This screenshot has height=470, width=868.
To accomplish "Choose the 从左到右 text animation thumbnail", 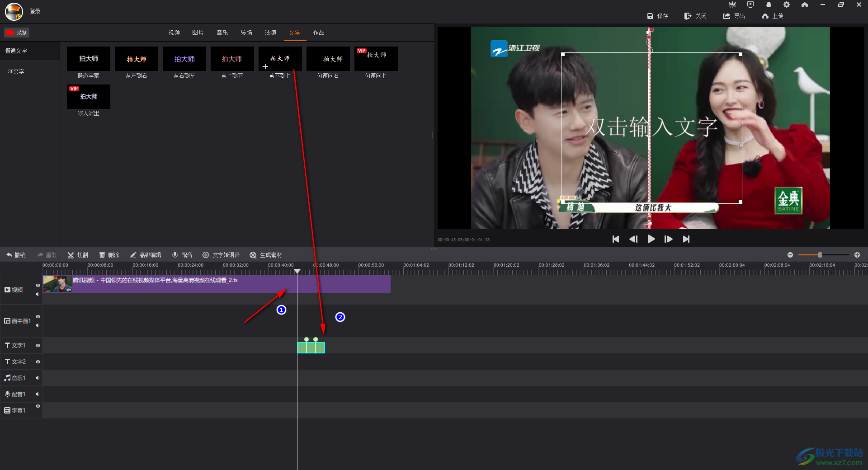I will click(x=137, y=59).
